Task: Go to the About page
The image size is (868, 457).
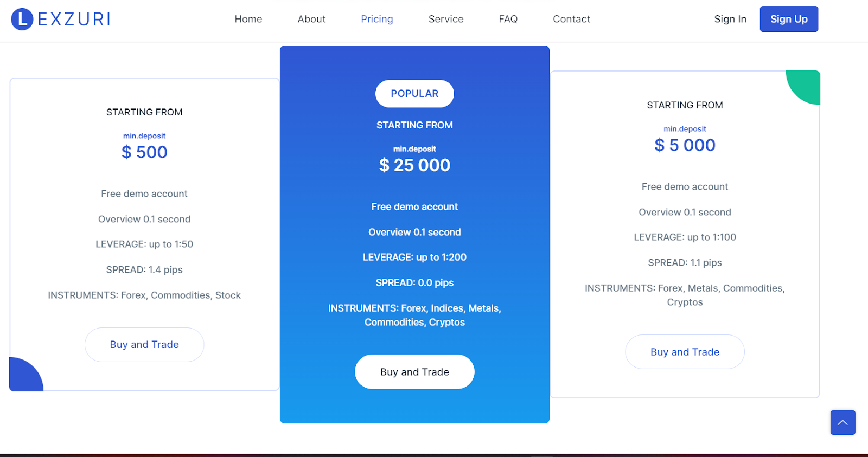Action: 311,19
